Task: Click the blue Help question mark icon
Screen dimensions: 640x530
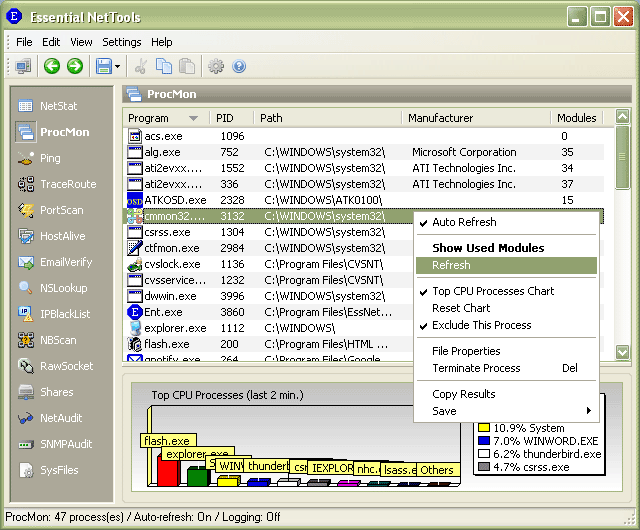Action: (x=239, y=66)
